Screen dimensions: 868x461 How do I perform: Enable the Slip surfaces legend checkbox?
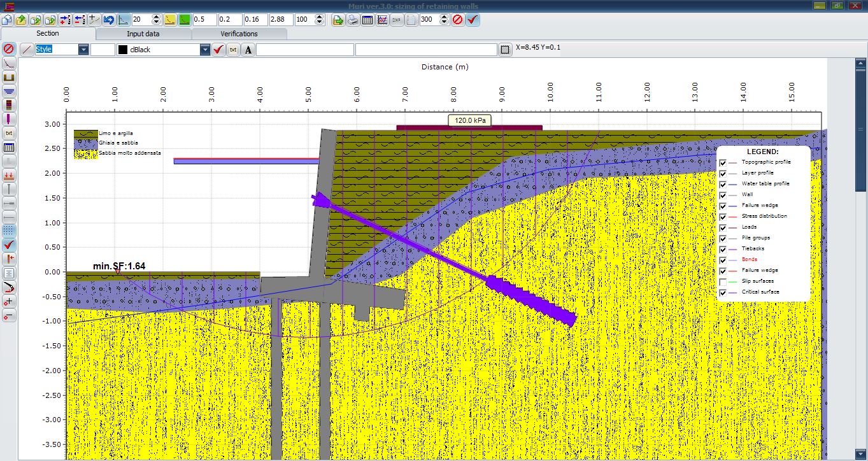723,282
